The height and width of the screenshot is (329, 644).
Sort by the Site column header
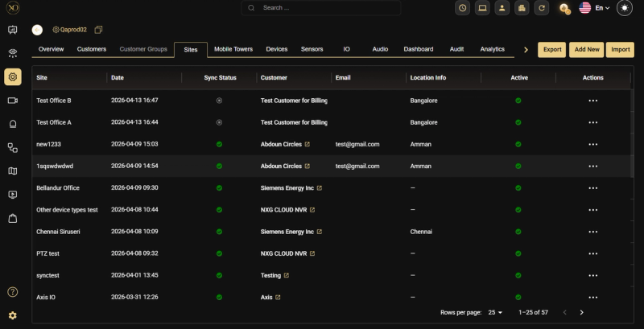pyautogui.click(x=42, y=77)
